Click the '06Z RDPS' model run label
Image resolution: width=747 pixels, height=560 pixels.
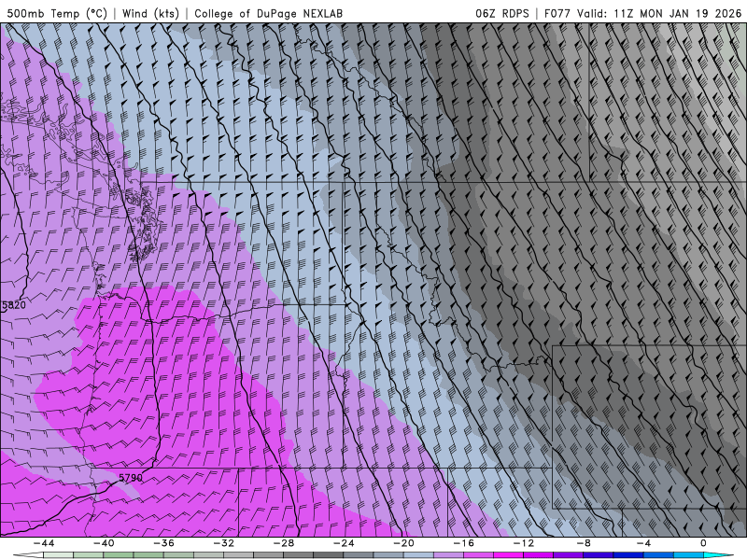502,13
